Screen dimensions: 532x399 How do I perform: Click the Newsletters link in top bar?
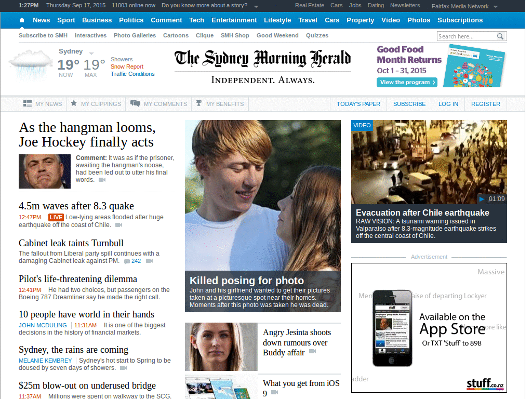pos(405,5)
